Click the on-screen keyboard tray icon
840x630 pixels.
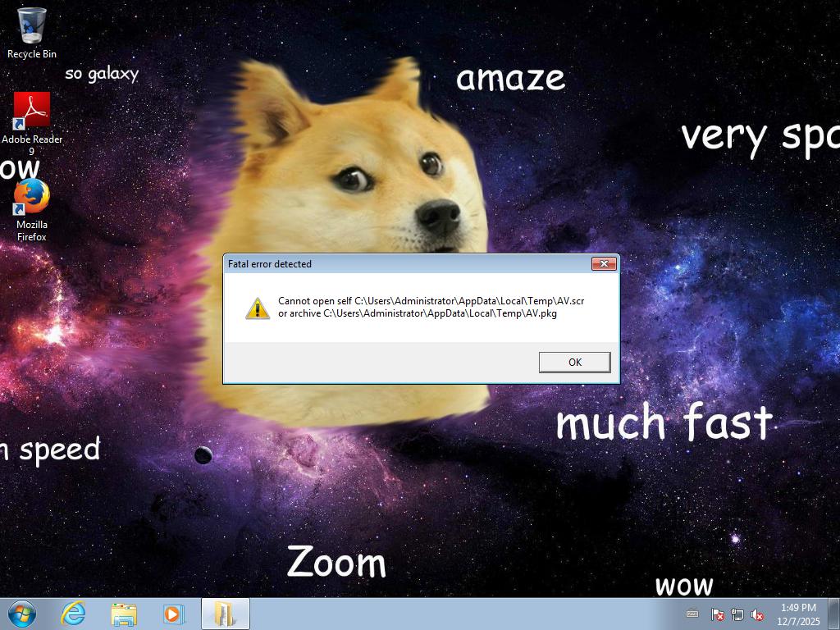[692, 614]
